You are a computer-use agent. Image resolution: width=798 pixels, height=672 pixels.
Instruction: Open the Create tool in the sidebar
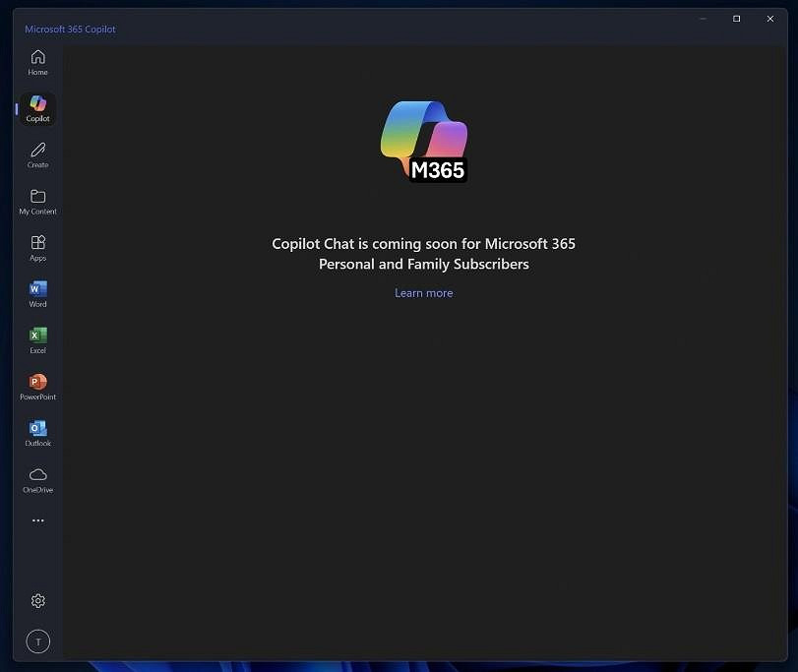click(37, 155)
